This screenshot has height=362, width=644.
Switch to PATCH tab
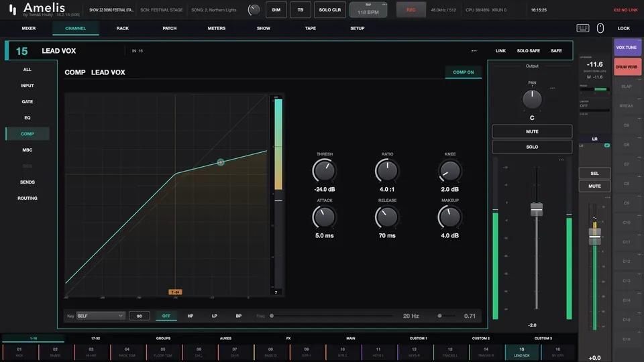169,28
